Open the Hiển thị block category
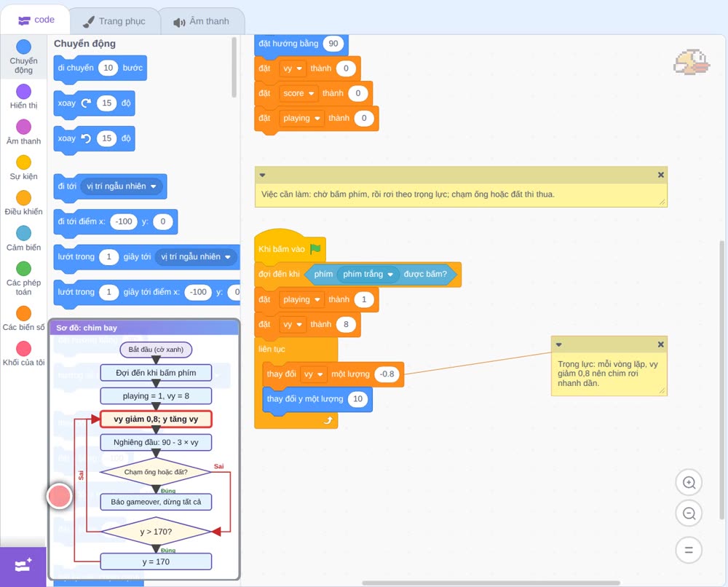 click(x=23, y=97)
